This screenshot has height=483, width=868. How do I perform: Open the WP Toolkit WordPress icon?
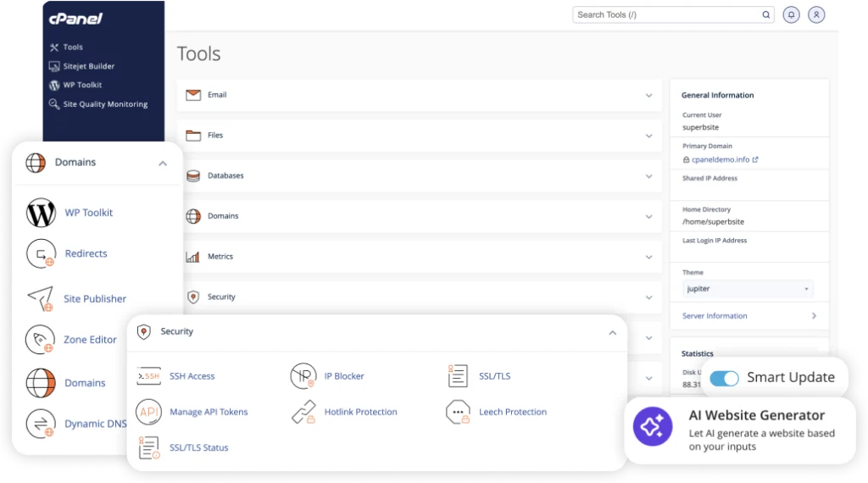[x=41, y=213]
